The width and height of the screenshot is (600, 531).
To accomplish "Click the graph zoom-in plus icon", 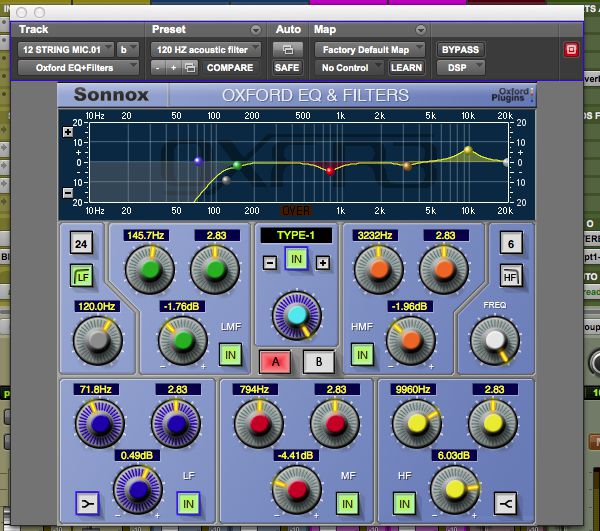I will coord(68,132).
